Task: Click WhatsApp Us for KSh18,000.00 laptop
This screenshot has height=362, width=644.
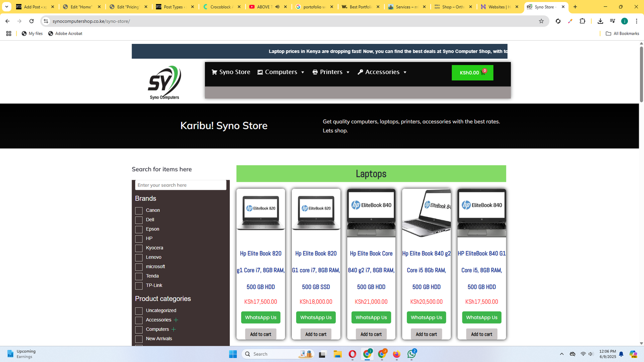Action: (x=316, y=317)
